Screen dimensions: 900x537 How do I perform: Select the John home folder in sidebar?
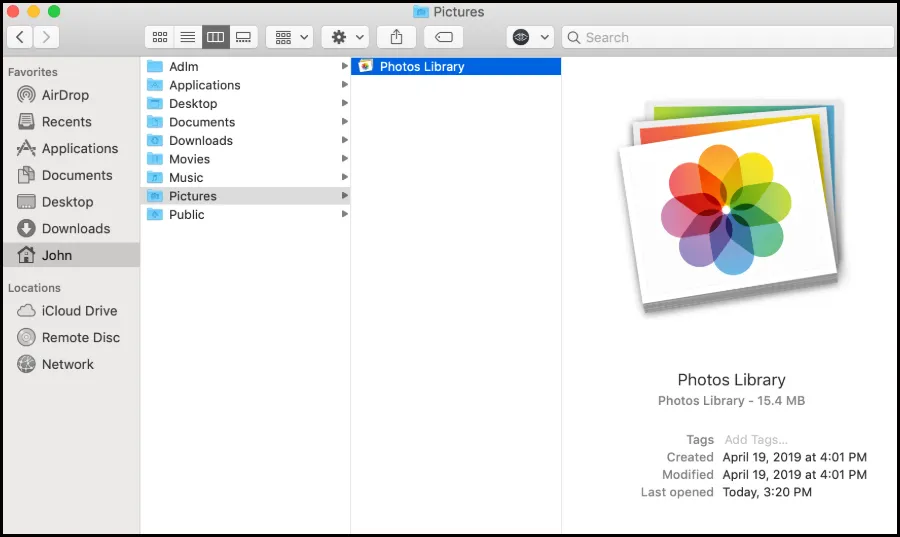pyautogui.click(x=71, y=255)
